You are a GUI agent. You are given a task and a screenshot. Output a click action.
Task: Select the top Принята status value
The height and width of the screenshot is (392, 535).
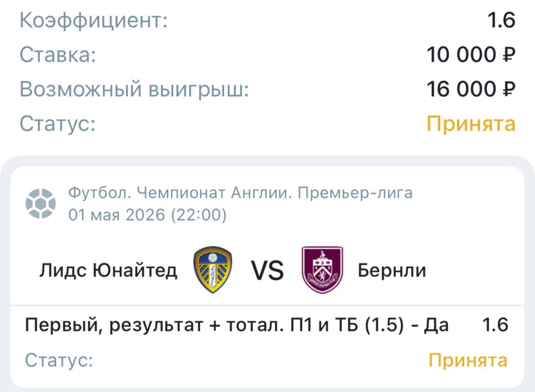[x=471, y=124]
